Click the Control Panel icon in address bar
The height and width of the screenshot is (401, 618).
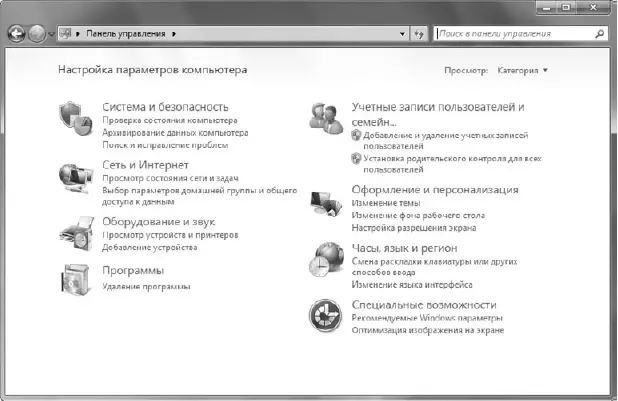pos(65,34)
